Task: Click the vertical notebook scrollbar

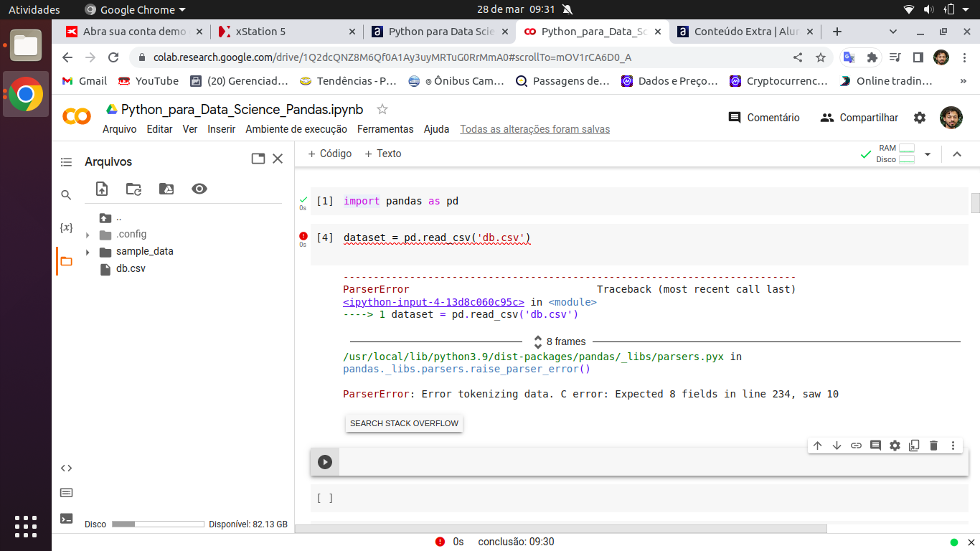Action: click(975, 203)
